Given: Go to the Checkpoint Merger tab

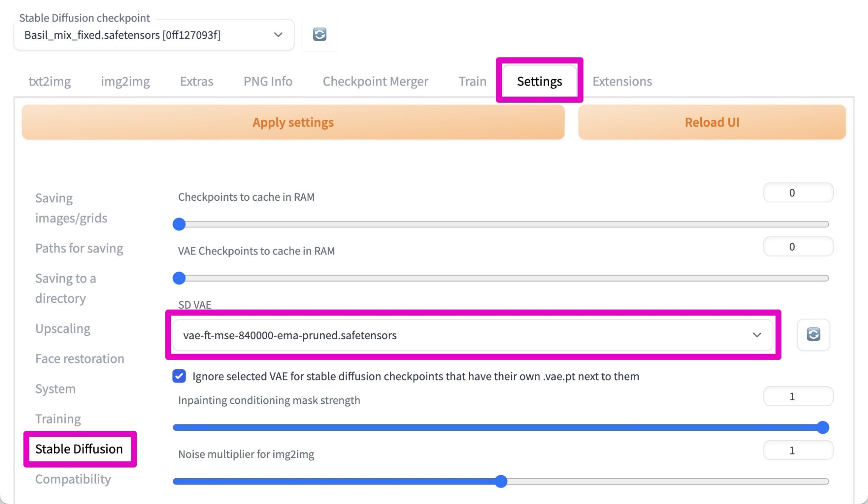Looking at the screenshot, I should 375,81.
